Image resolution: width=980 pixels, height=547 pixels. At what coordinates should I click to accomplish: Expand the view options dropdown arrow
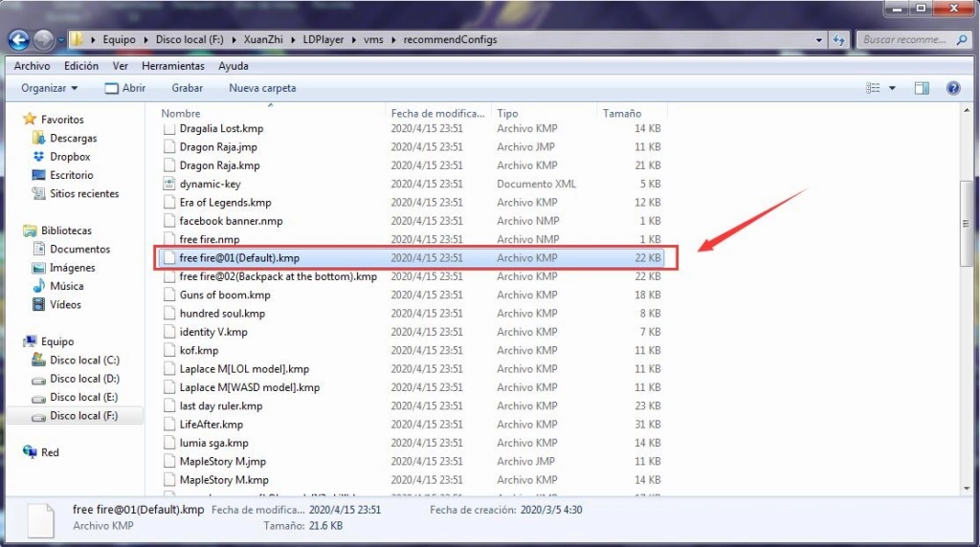tap(893, 88)
